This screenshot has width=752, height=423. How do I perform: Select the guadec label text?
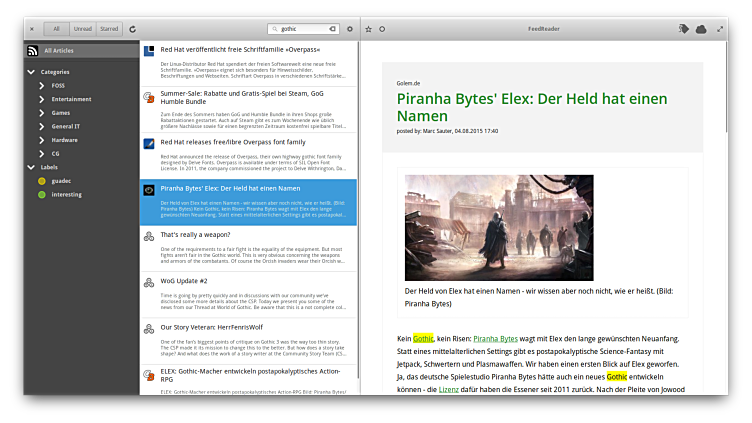coord(61,181)
